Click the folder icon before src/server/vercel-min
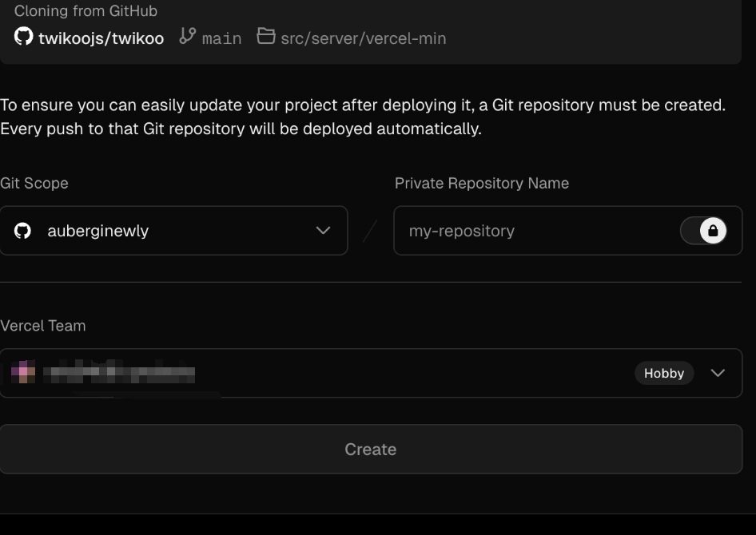This screenshot has width=756, height=535. (265, 36)
